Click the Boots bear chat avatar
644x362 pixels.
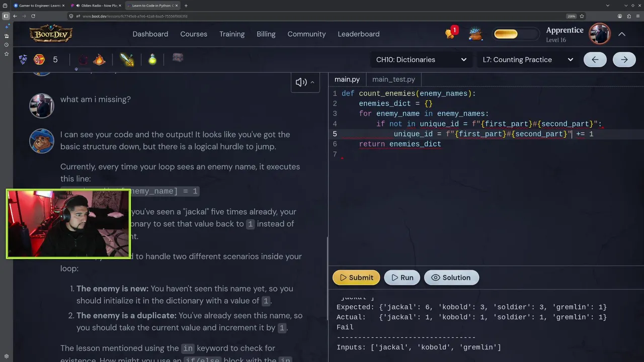pyautogui.click(x=42, y=141)
